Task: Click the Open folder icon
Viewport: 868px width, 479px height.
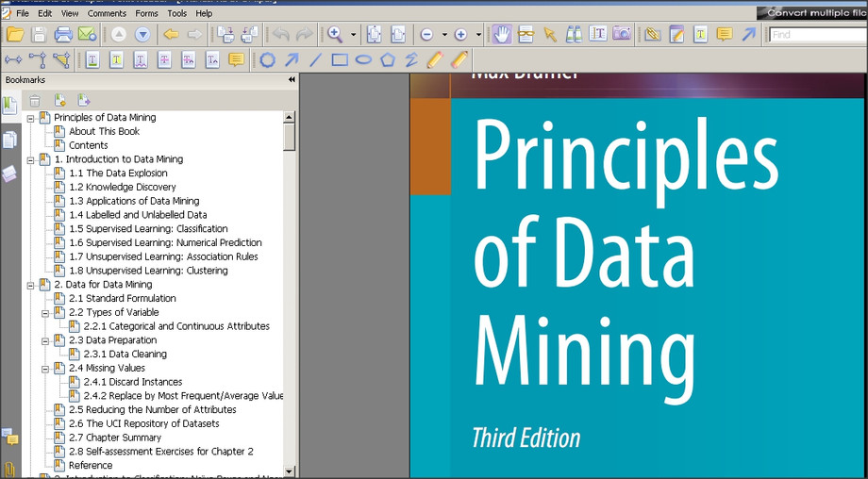Action: [15, 35]
